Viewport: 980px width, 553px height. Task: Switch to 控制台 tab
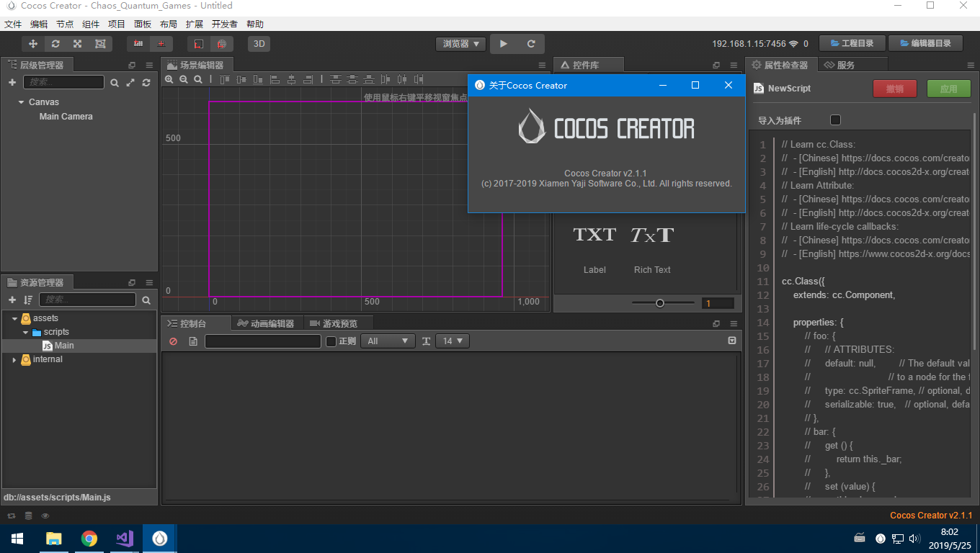point(195,323)
